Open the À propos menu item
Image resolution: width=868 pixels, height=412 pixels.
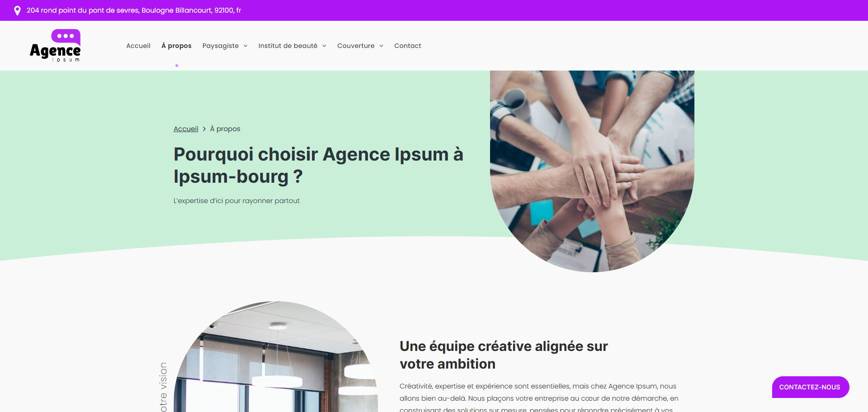click(x=176, y=46)
